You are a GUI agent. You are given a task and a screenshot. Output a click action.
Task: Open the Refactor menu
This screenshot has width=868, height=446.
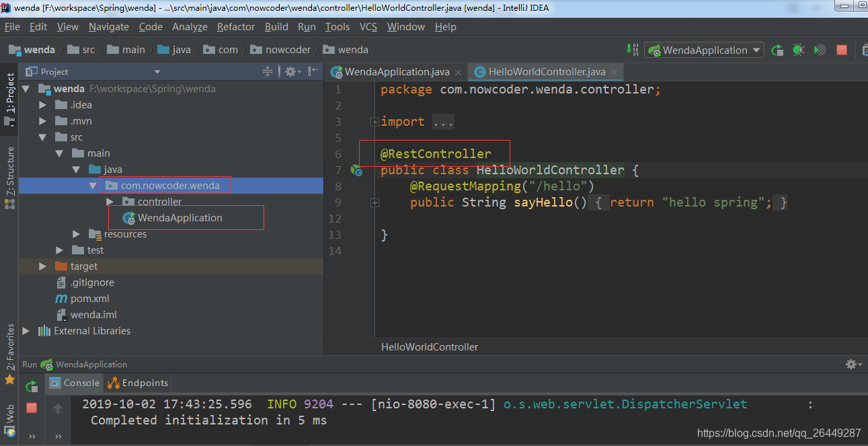(235, 27)
